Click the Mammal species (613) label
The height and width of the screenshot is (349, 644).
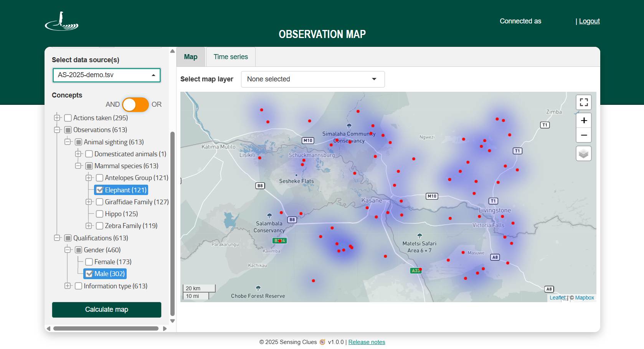coord(126,166)
